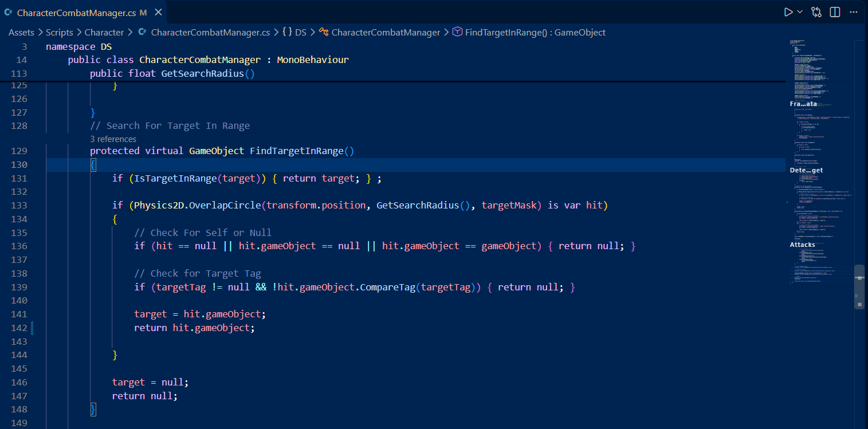
Task: Click the 'Fra...ata' section header in minimap
Action: coord(803,104)
